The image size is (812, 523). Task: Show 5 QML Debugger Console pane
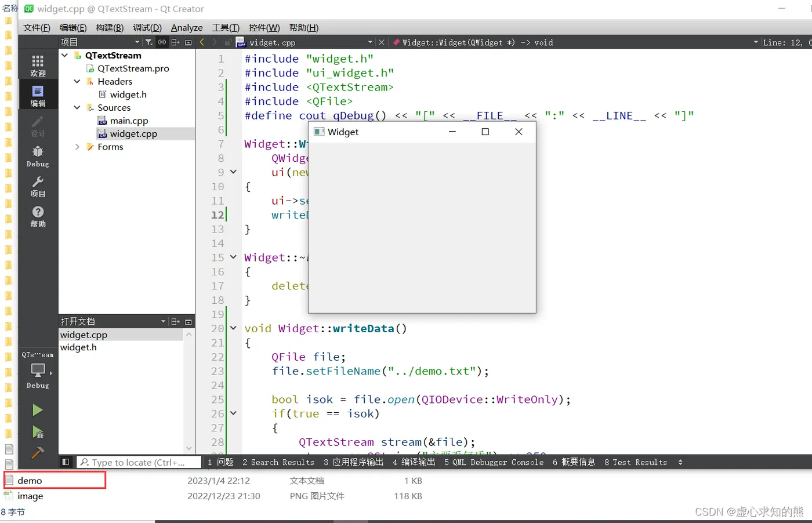coord(494,462)
